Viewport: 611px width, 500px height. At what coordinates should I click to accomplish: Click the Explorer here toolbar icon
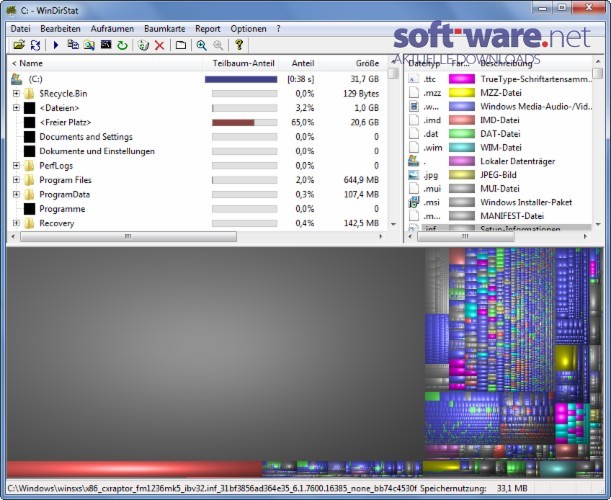pyautogui.click(x=89, y=45)
